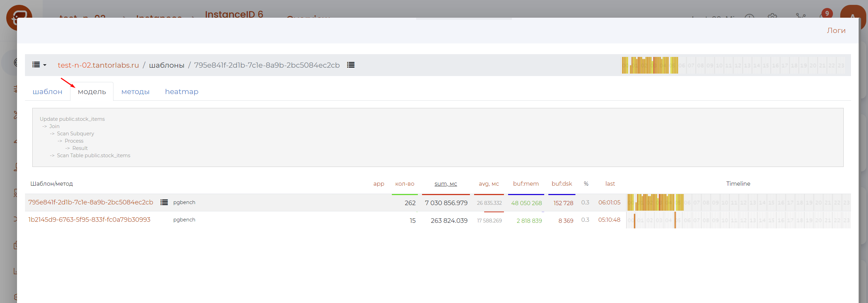Switch to the шаблон tab

tap(48, 92)
